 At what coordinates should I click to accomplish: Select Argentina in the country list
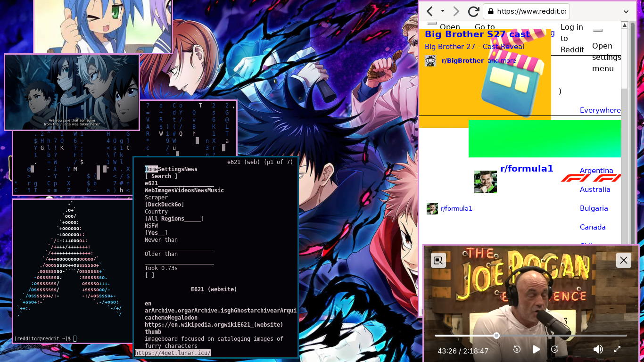point(596,170)
